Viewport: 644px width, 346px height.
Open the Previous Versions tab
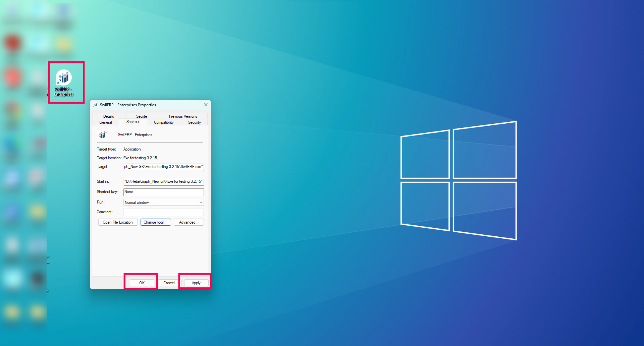[183, 116]
